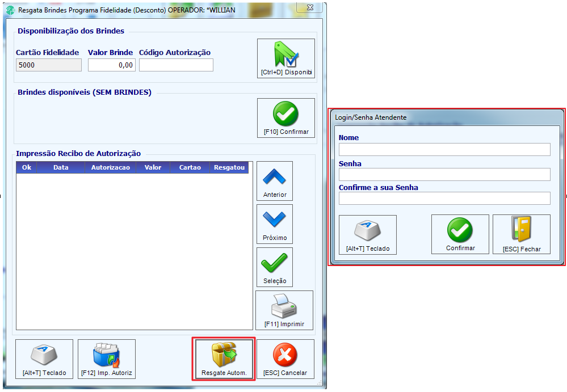Focus the Senha password field

444,175
